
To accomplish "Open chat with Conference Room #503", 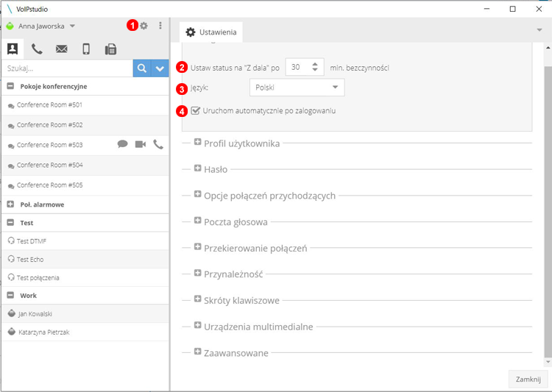I will coord(123,145).
